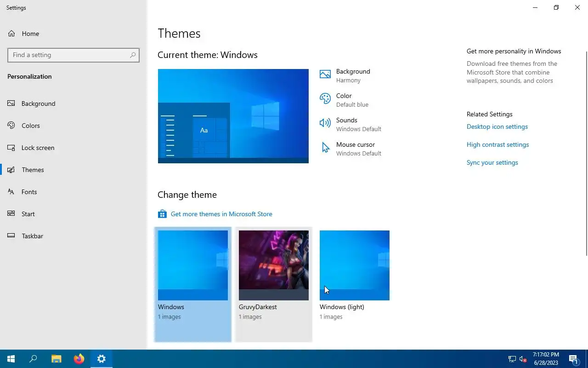
Task: Open Background Harmony setting
Action: coord(352,75)
